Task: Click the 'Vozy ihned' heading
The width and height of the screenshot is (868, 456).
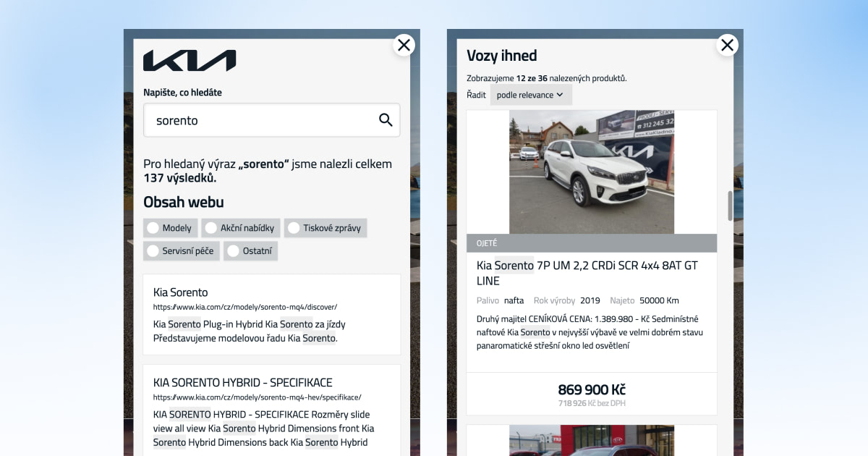Action: pos(502,56)
